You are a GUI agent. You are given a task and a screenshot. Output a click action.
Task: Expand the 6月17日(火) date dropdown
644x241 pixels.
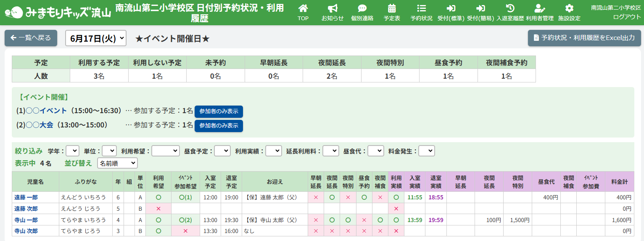[96, 38]
